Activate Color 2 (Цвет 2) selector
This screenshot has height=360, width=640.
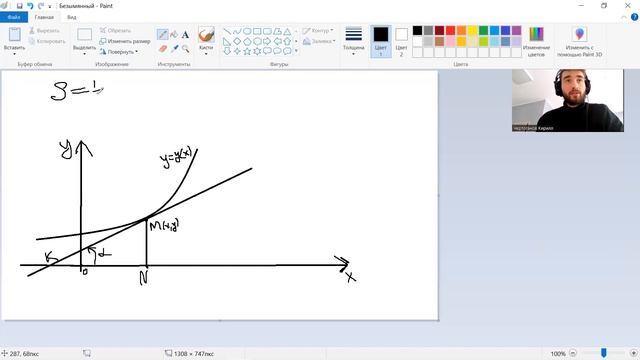[401, 41]
